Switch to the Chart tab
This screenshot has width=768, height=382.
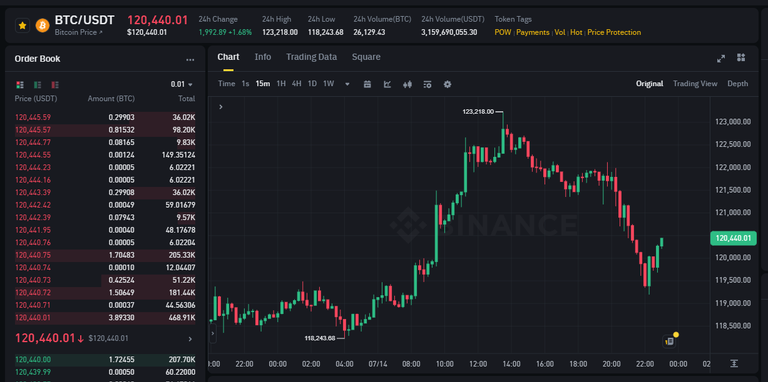click(x=228, y=57)
